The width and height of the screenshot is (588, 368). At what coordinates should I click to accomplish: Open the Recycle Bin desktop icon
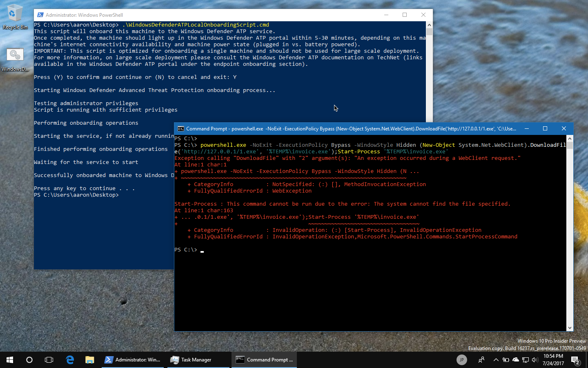(x=15, y=17)
